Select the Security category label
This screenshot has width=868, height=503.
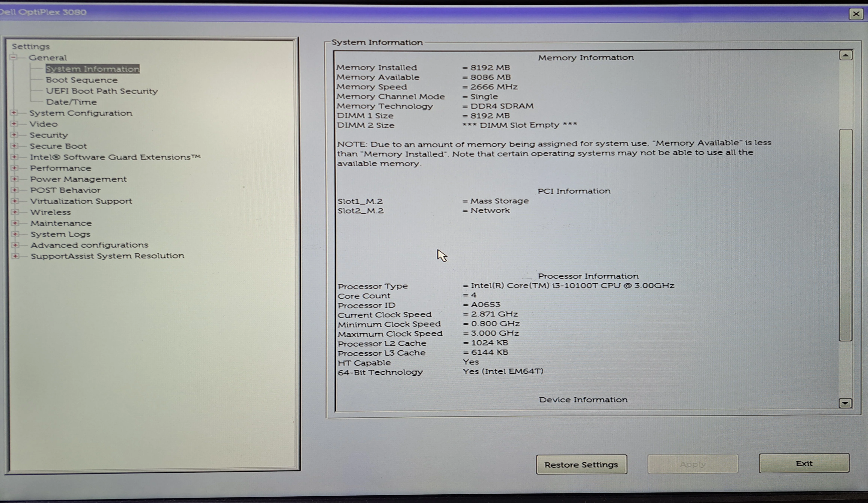click(x=49, y=135)
